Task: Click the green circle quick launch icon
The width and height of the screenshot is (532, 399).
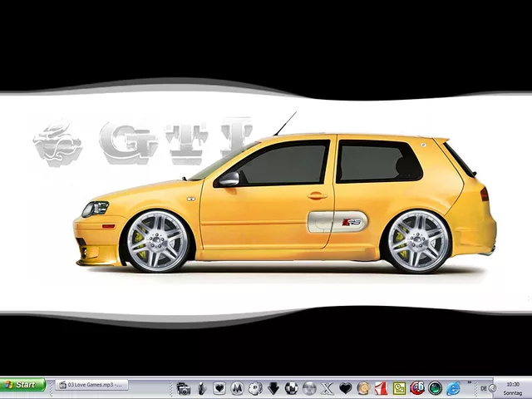Action: pyautogui.click(x=435, y=388)
